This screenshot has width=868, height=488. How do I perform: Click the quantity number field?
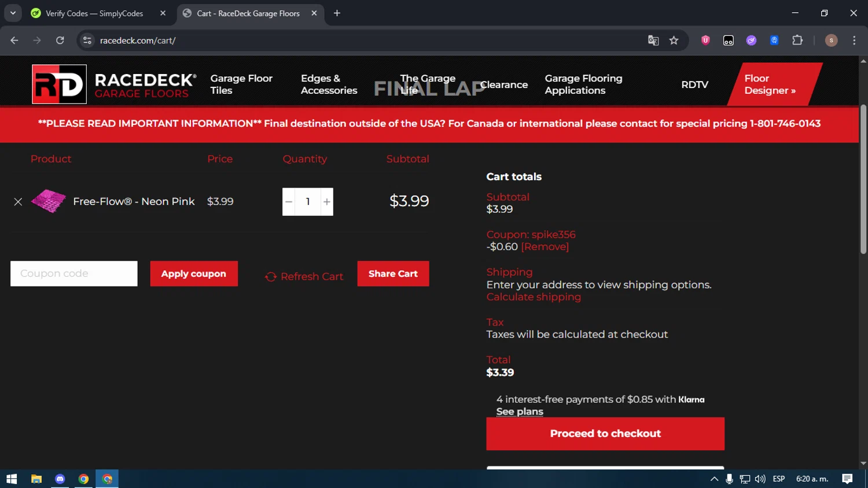(308, 201)
